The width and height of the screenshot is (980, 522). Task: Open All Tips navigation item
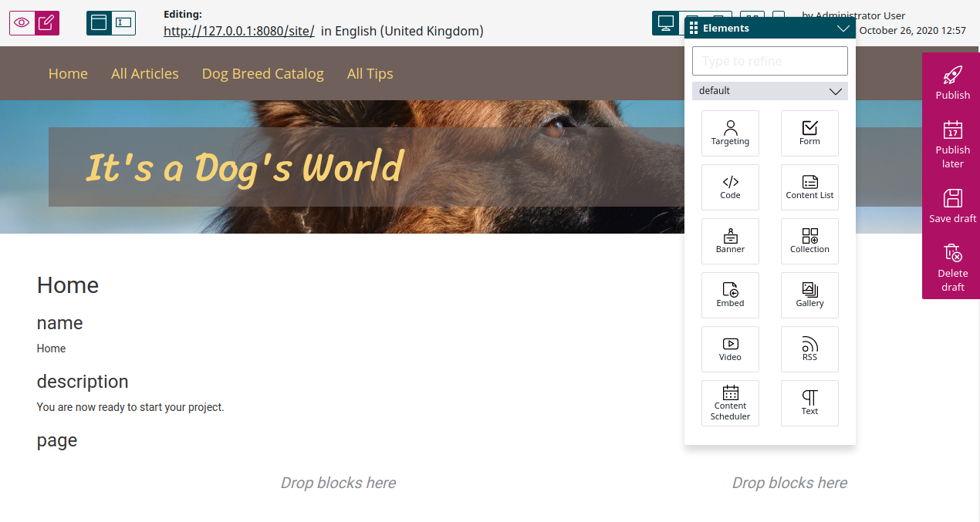pyautogui.click(x=370, y=73)
